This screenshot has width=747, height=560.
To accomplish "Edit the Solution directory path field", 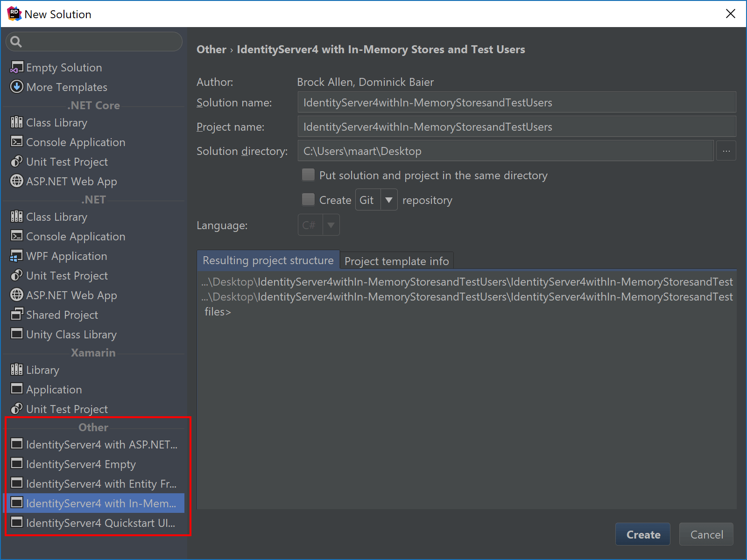I will coord(506,151).
